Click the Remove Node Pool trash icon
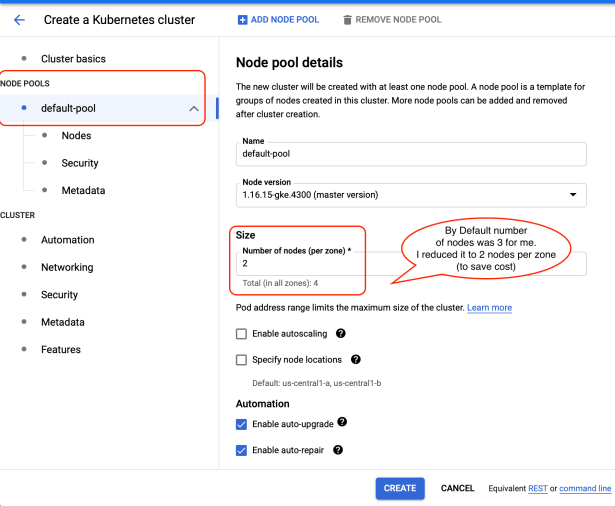This screenshot has height=506, width=615. click(347, 20)
